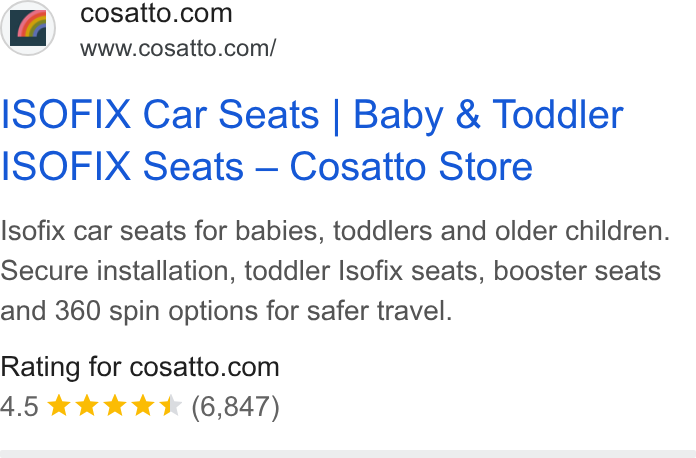Click the fourth gold rating star

point(143,406)
